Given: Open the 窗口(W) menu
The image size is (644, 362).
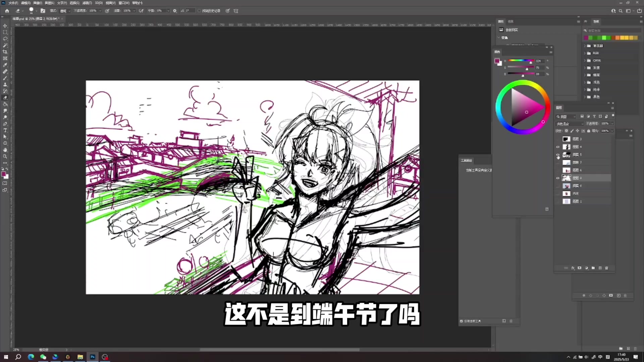Looking at the screenshot, I should [x=124, y=3].
